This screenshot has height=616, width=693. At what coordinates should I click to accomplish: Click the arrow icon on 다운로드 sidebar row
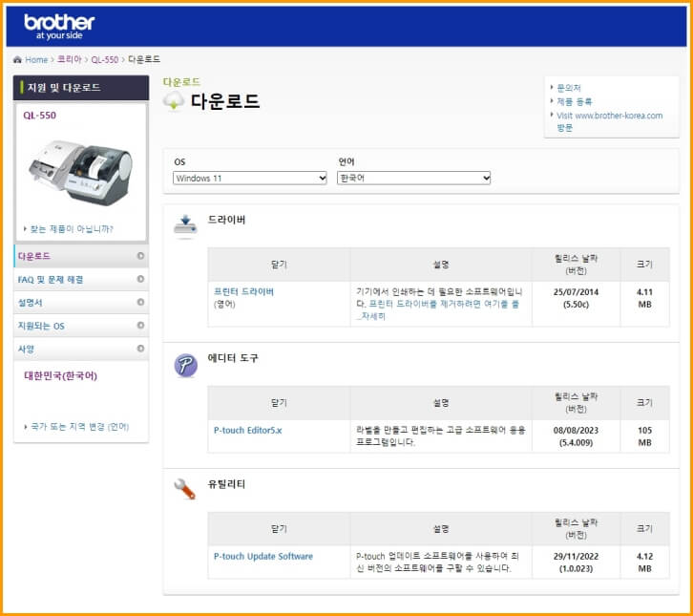[x=140, y=256]
